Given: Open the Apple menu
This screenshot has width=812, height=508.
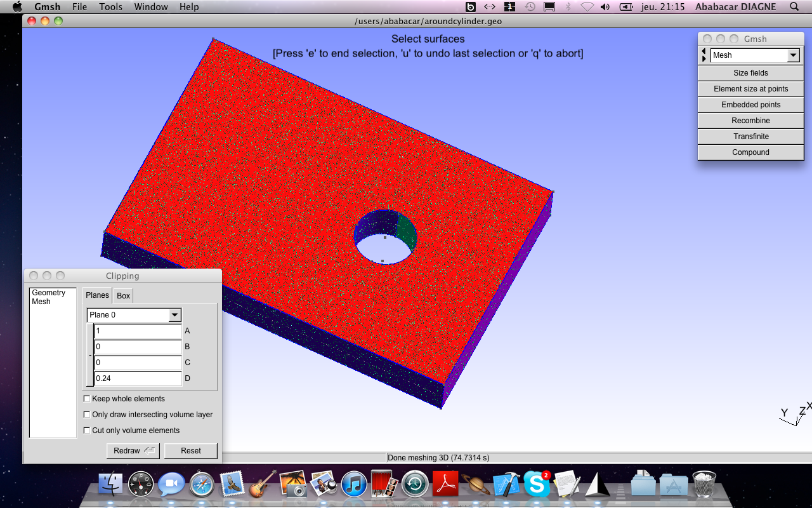Looking at the screenshot, I should coord(17,6).
